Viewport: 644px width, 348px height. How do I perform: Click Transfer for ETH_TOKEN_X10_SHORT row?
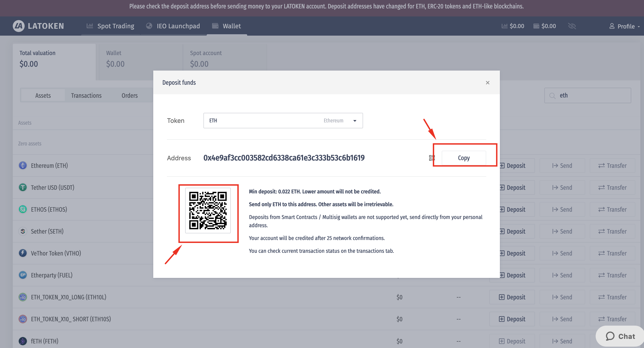612,319
